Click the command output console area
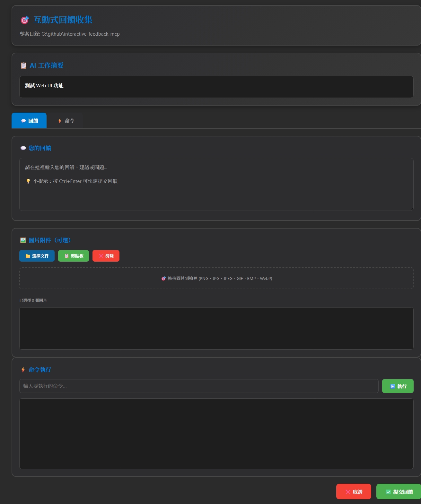Image resolution: width=421 pixels, height=504 pixels. coord(216,433)
